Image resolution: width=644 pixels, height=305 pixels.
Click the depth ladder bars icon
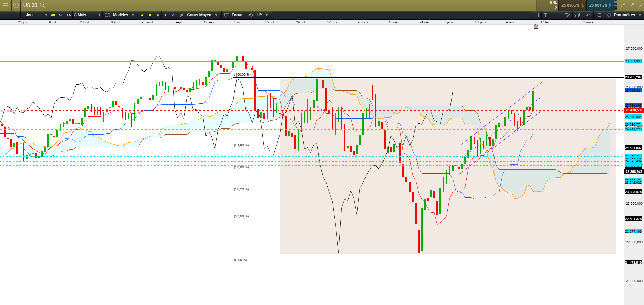616,5
